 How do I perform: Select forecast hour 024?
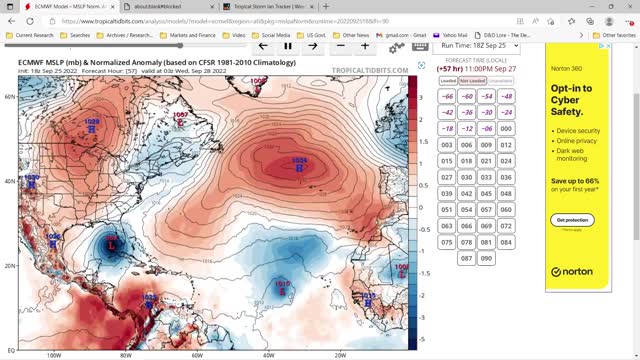[x=506, y=161]
